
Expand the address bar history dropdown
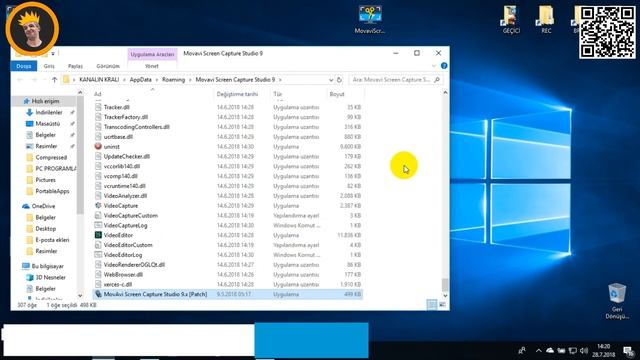tap(331, 80)
